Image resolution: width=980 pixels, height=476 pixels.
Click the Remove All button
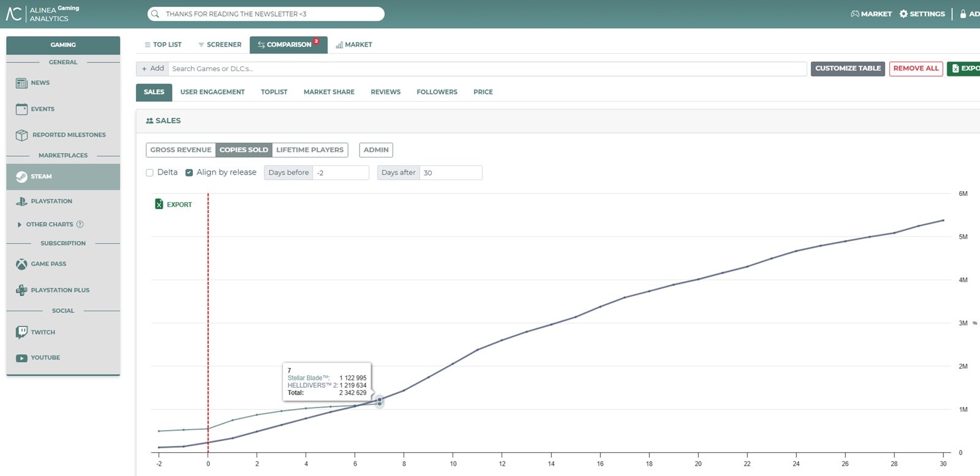click(916, 69)
